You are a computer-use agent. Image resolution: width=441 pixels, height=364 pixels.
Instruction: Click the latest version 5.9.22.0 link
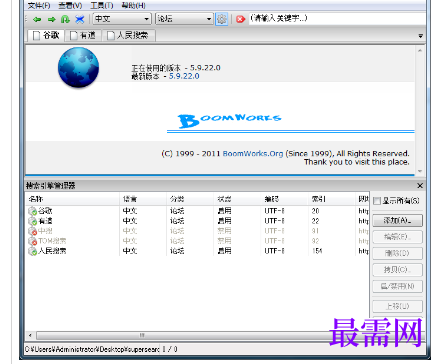point(184,76)
